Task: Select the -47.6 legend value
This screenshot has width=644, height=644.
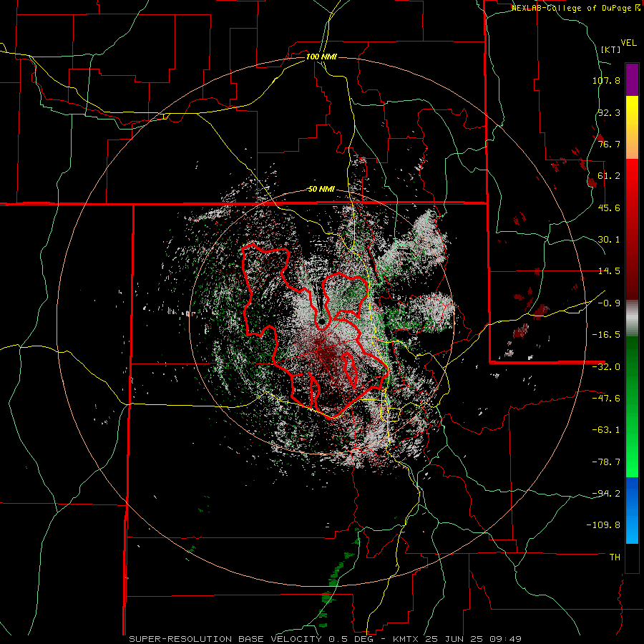Action: [x=606, y=399]
